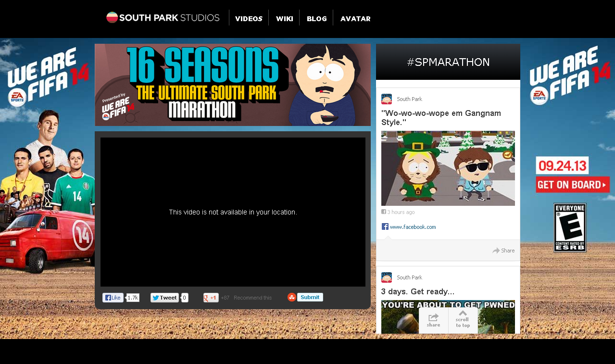This screenshot has height=364, width=615.
Task: Go to the Wiki section
Action: (x=284, y=19)
